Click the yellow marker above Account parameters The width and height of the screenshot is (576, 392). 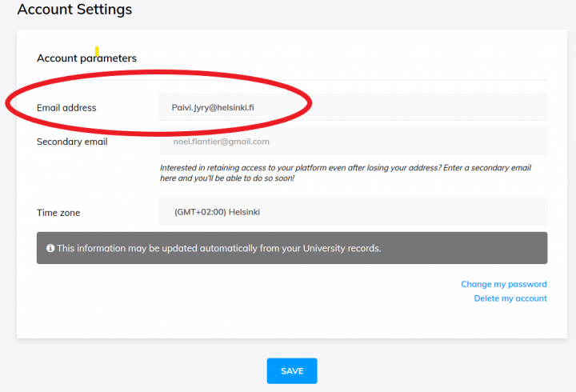(97, 50)
